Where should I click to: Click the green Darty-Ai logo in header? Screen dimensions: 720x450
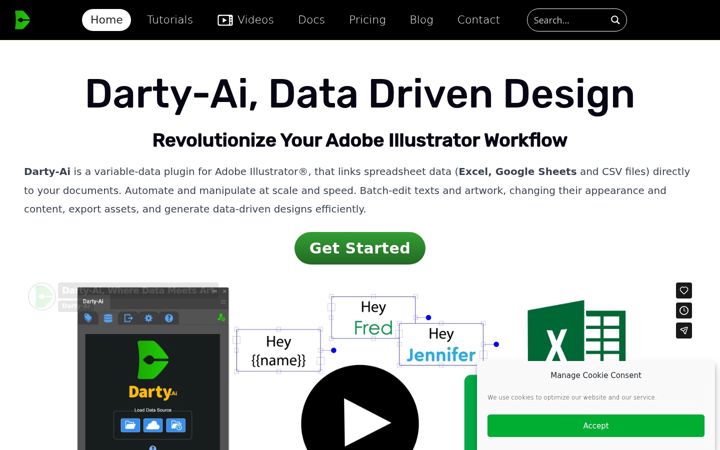point(22,20)
